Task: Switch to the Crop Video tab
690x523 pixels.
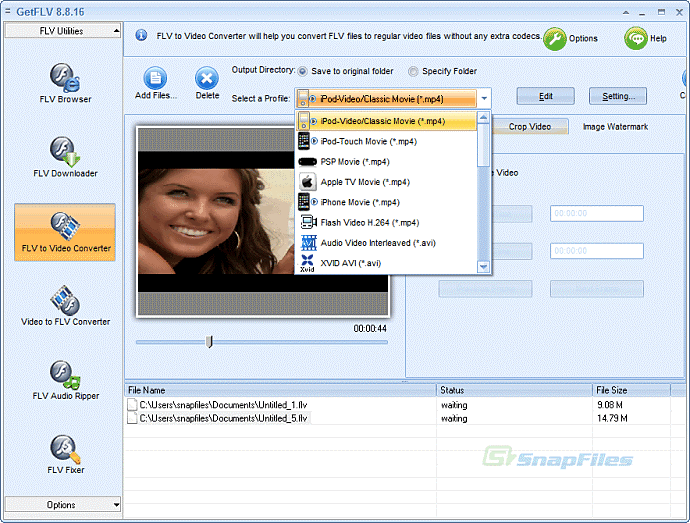Action: pos(530,127)
